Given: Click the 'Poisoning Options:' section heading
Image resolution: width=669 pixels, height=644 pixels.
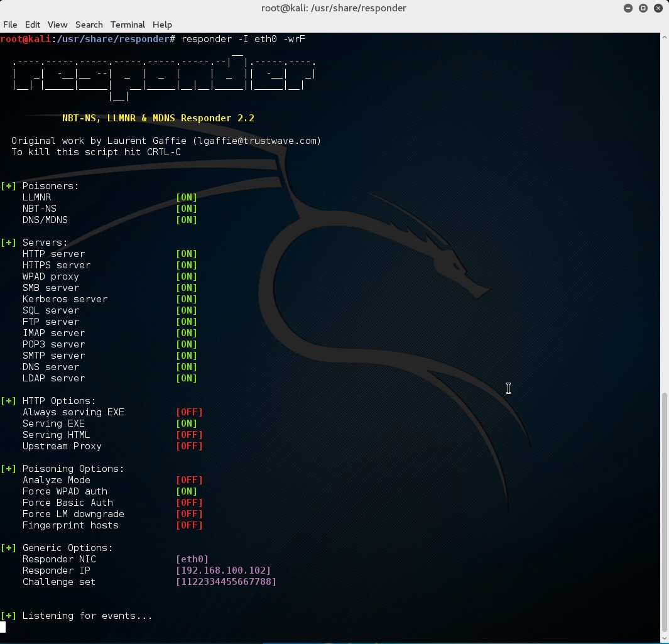Looking at the screenshot, I should click(x=73, y=469).
